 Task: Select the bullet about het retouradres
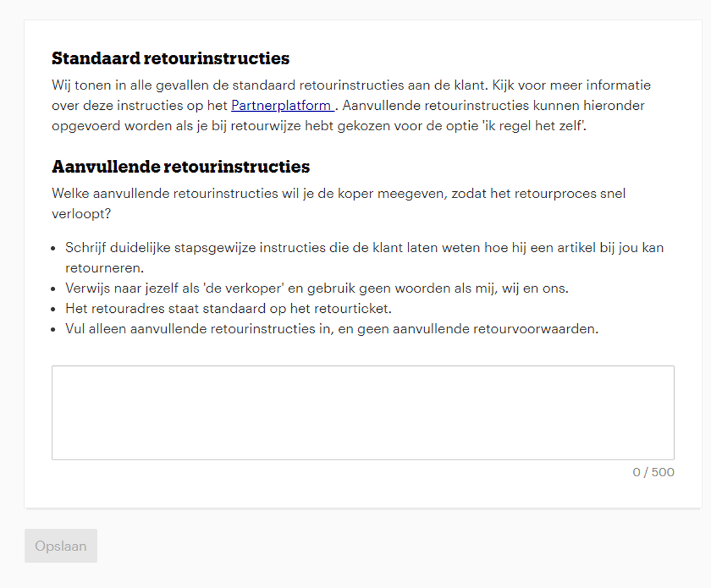coord(228,307)
